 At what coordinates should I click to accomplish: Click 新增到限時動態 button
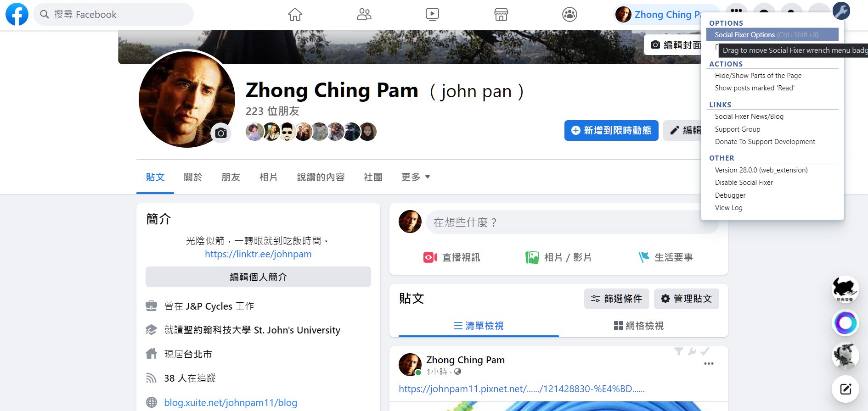coord(611,130)
